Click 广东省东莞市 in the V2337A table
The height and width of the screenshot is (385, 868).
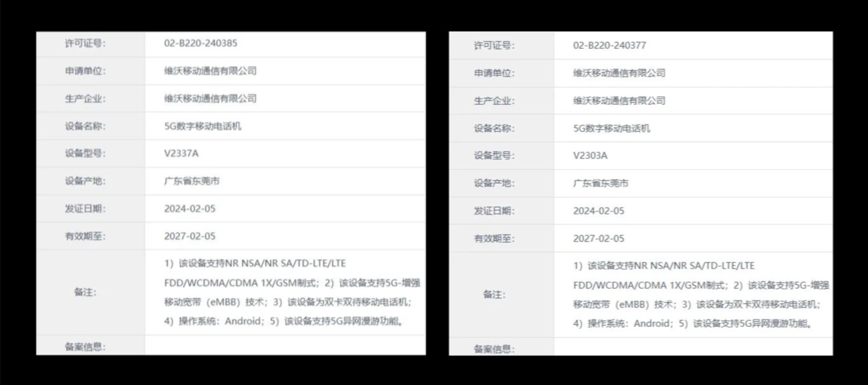192,181
